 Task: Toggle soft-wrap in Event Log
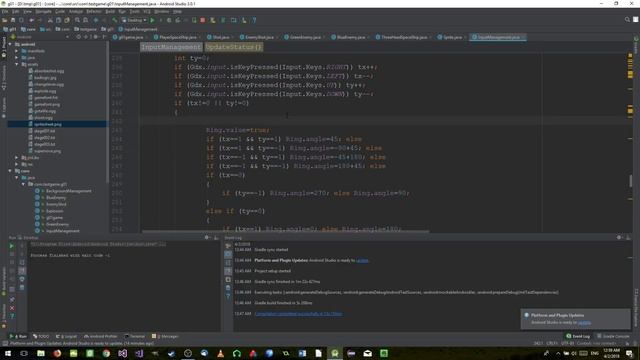[228, 262]
